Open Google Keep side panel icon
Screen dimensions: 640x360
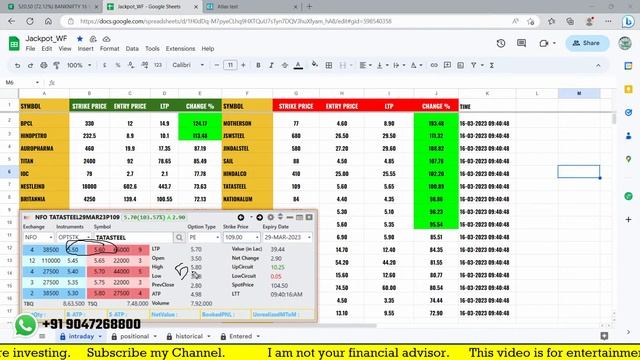(x=629, y=89)
